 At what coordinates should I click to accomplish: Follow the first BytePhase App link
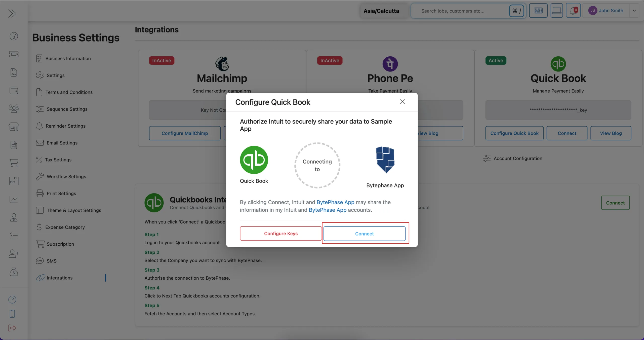(335, 202)
